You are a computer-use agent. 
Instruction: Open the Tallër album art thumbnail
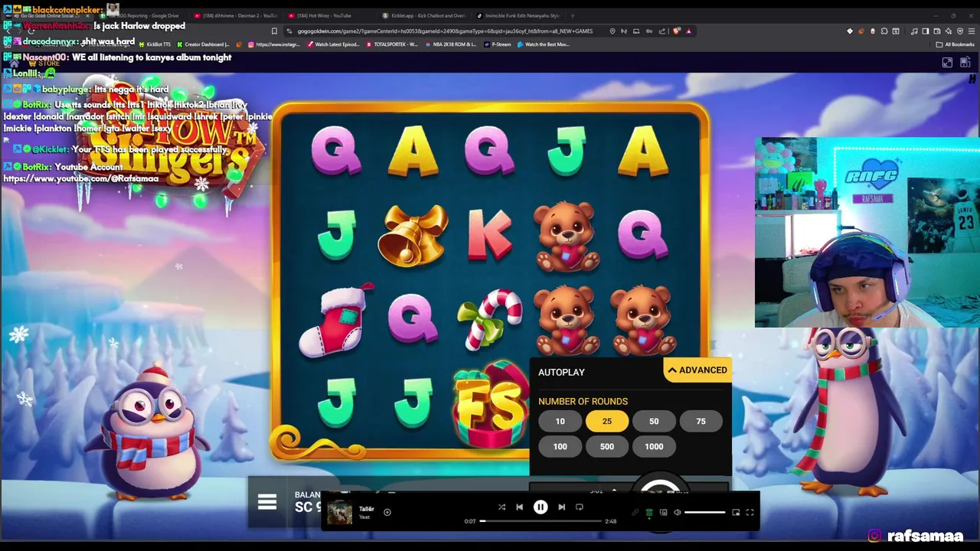click(340, 512)
